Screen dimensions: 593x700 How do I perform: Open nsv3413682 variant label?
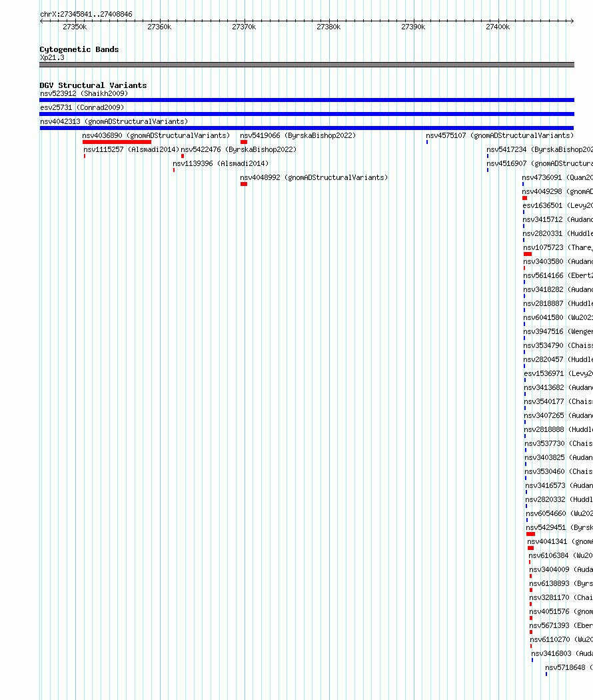[x=558, y=387]
